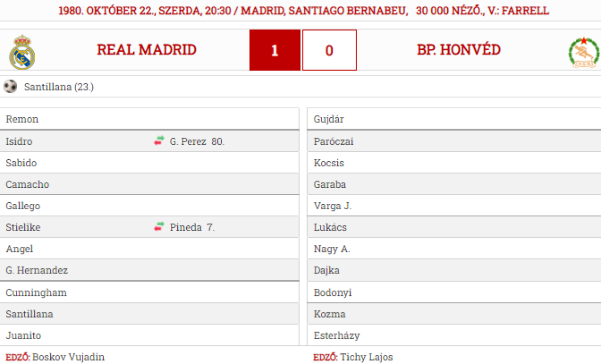Select player Garaba in Honvéd lineup
The image size is (601, 364).
point(330,184)
